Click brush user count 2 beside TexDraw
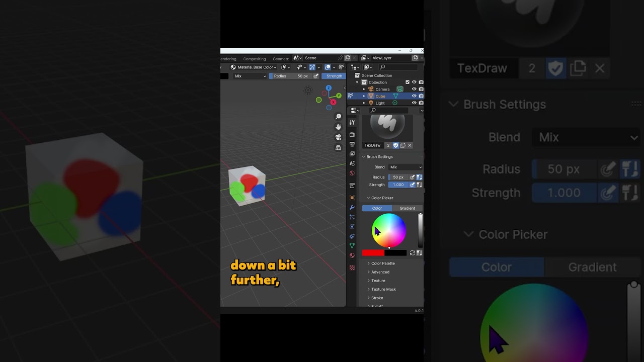Image resolution: width=644 pixels, height=362 pixels. 388,145
